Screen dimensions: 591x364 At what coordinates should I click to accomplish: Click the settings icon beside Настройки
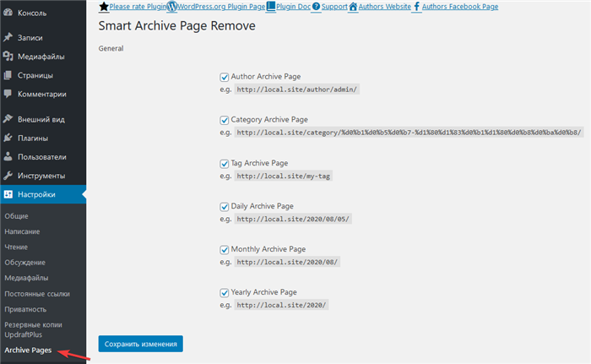[x=8, y=194]
